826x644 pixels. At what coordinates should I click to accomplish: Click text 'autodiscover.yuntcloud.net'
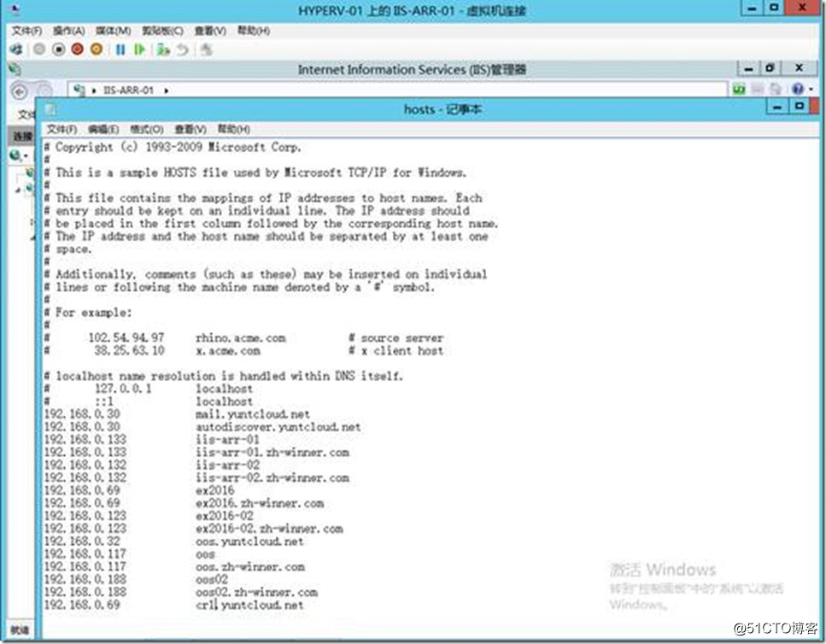(x=278, y=427)
